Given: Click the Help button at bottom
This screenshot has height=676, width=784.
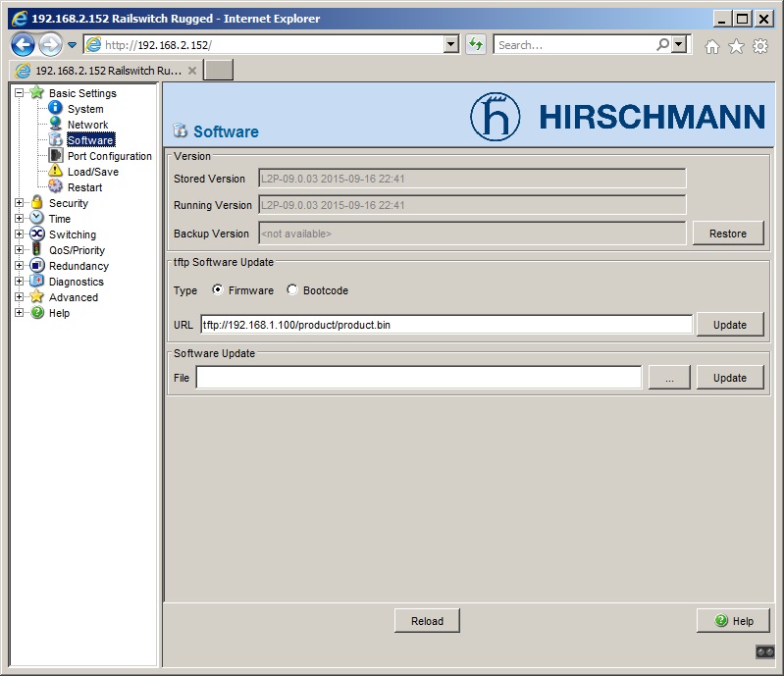Looking at the screenshot, I should (x=733, y=620).
